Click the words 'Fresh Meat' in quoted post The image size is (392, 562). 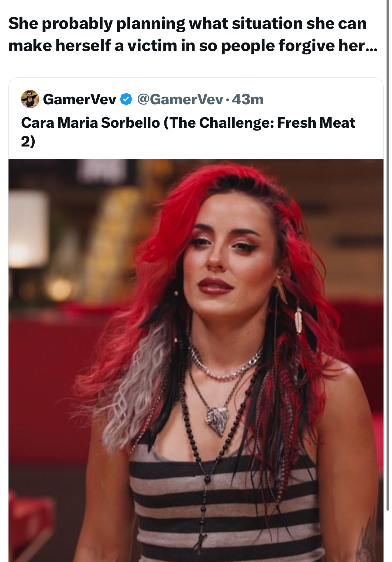click(316, 123)
